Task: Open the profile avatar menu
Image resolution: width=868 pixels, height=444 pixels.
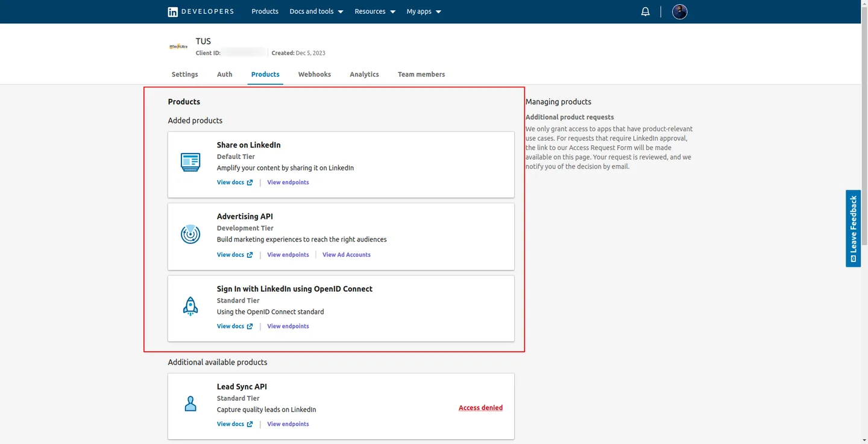Action: (679, 11)
